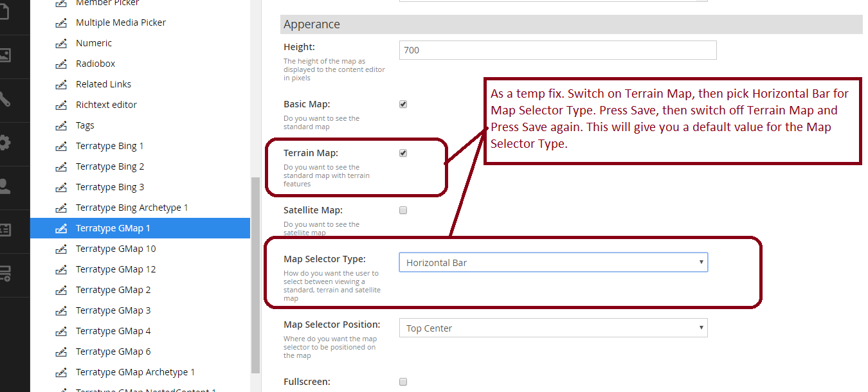Image resolution: width=868 pixels, height=392 pixels.
Task: Open the Media section picture icon
Action: tap(4, 55)
